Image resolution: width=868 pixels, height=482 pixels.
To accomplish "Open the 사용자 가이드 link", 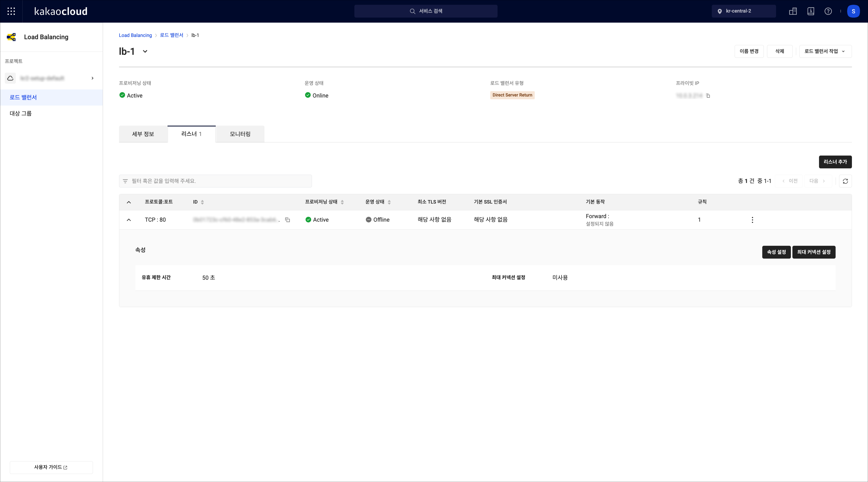I will [x=51, y=468].
